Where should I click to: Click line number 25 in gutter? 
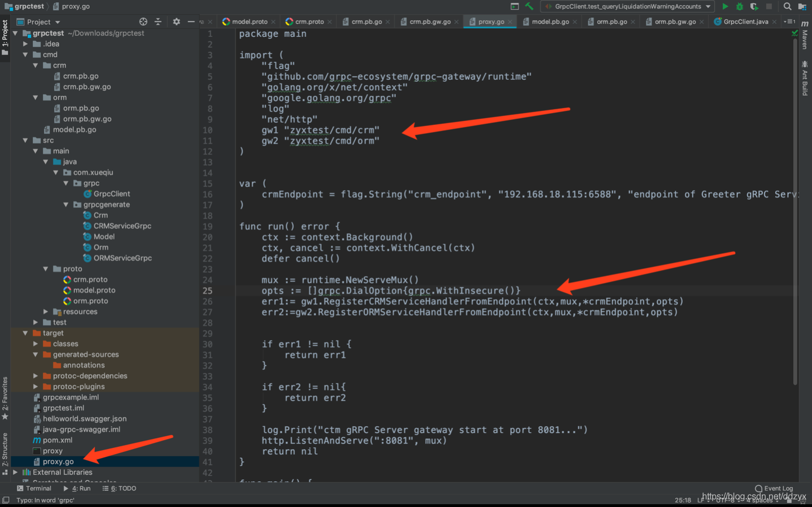click(207, 291)
